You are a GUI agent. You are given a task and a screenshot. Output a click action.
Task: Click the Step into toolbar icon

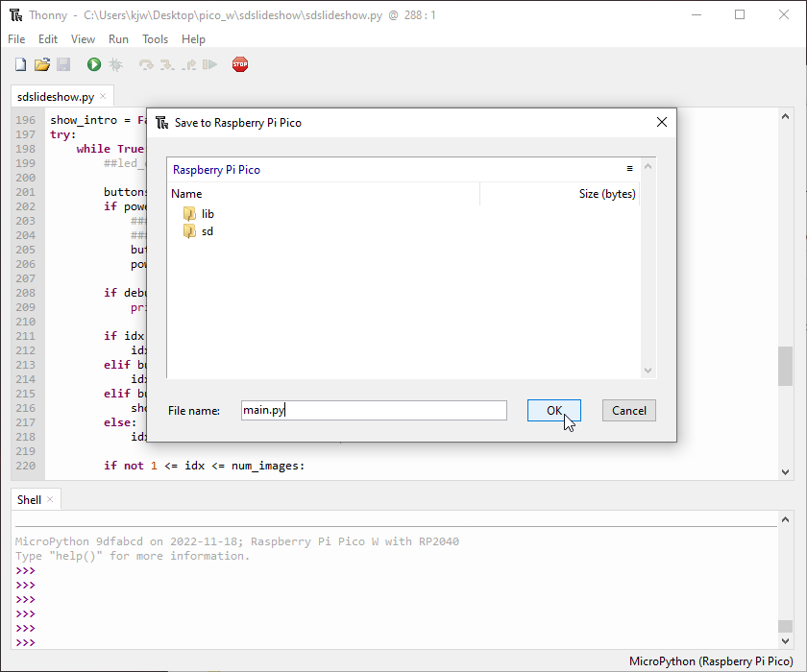(x=167, y=64)
